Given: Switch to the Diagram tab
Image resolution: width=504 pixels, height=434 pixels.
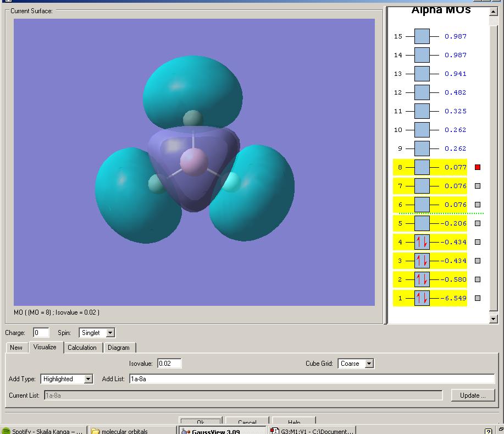Looking at the screenshot, I should point(119,348).
